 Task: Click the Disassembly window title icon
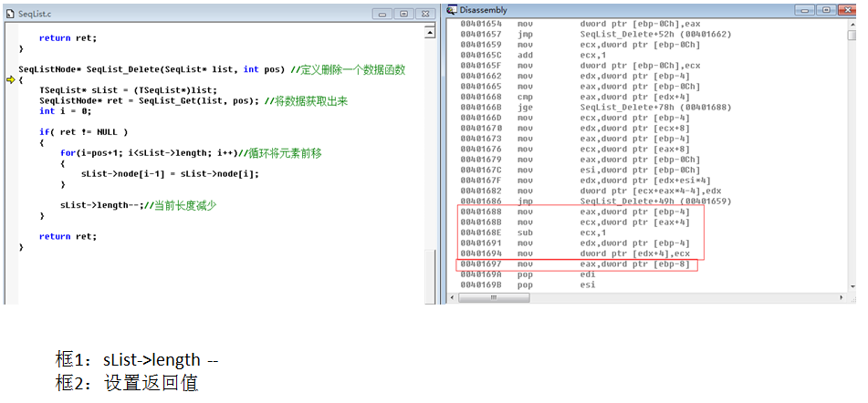point(452,10)
